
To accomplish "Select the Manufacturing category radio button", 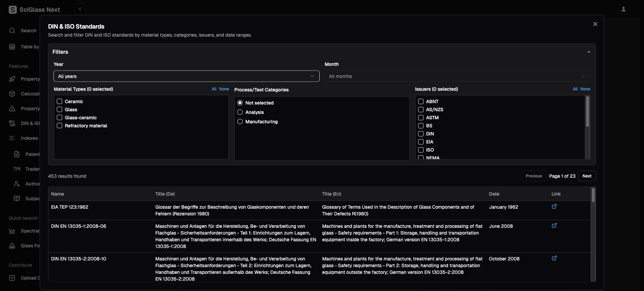I will point(240,122).
